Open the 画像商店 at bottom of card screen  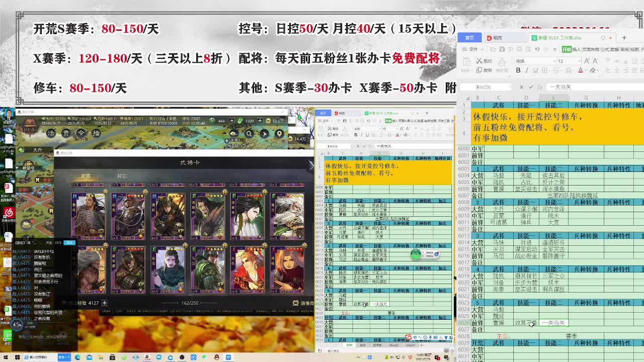(303, 302)
